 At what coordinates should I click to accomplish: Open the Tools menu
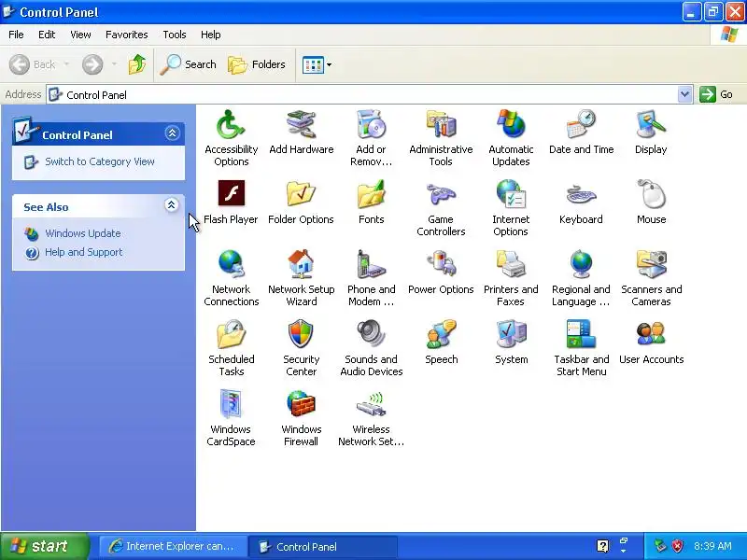pos(175,35)
